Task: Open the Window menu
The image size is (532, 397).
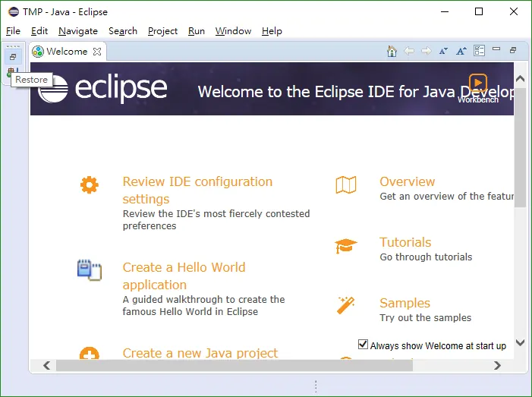Action: point(233,31)
